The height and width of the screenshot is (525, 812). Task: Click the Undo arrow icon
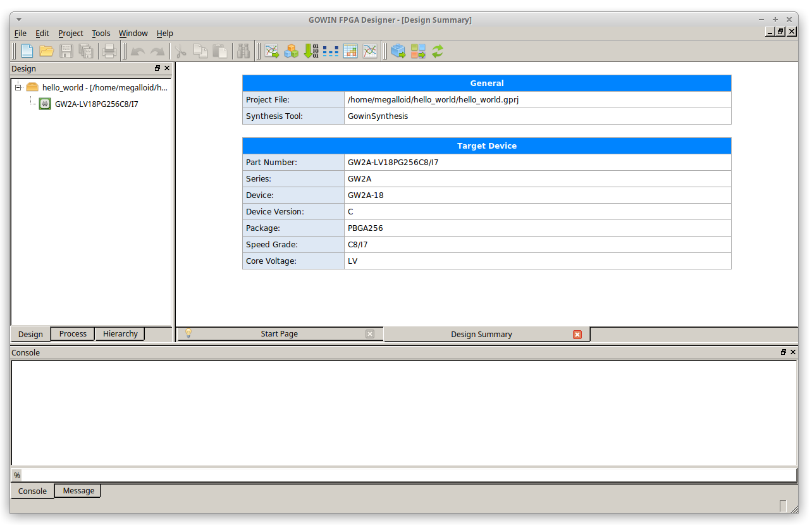[x=138, y=51]
